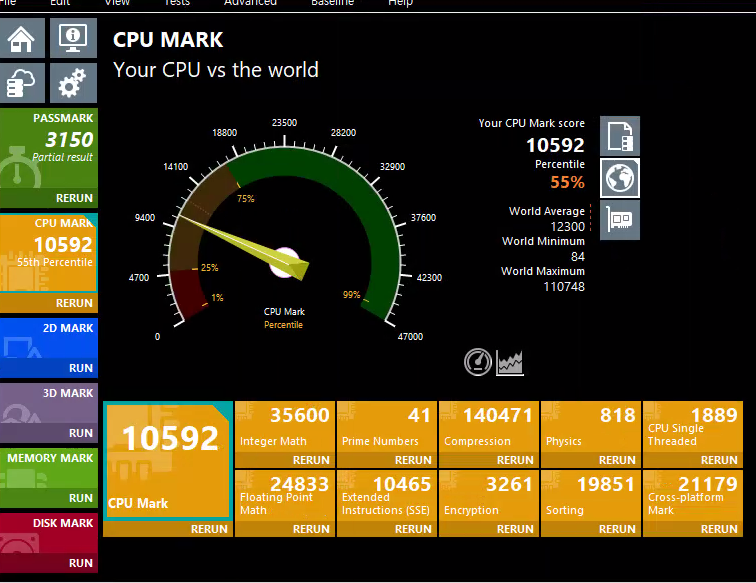Rerun the large CPU Mark 10592 tile
756x583 pixels.
209,529
